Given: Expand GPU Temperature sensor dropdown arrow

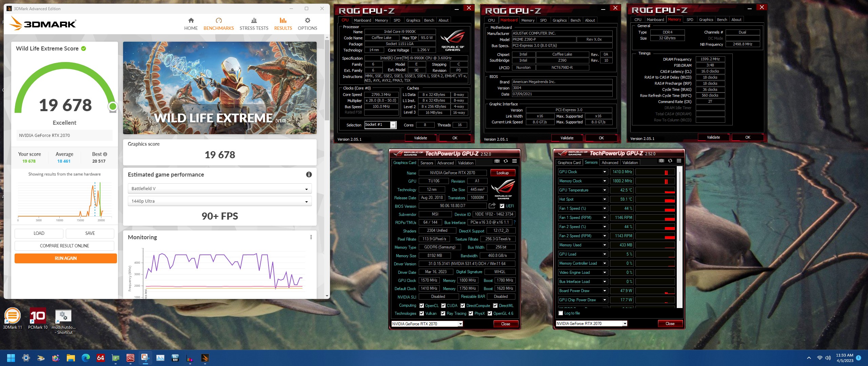Looking at the screenshot, I should click(x=605, y=190).
